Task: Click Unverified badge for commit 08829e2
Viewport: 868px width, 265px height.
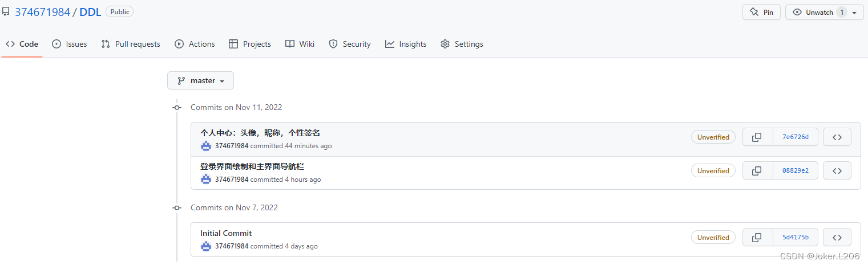Action: (713, 170)
